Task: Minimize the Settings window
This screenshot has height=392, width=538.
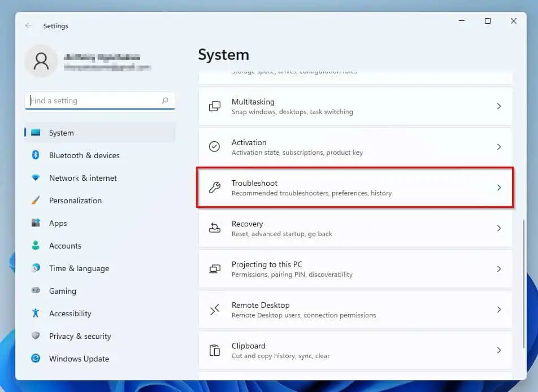Action: click(462, 21)
